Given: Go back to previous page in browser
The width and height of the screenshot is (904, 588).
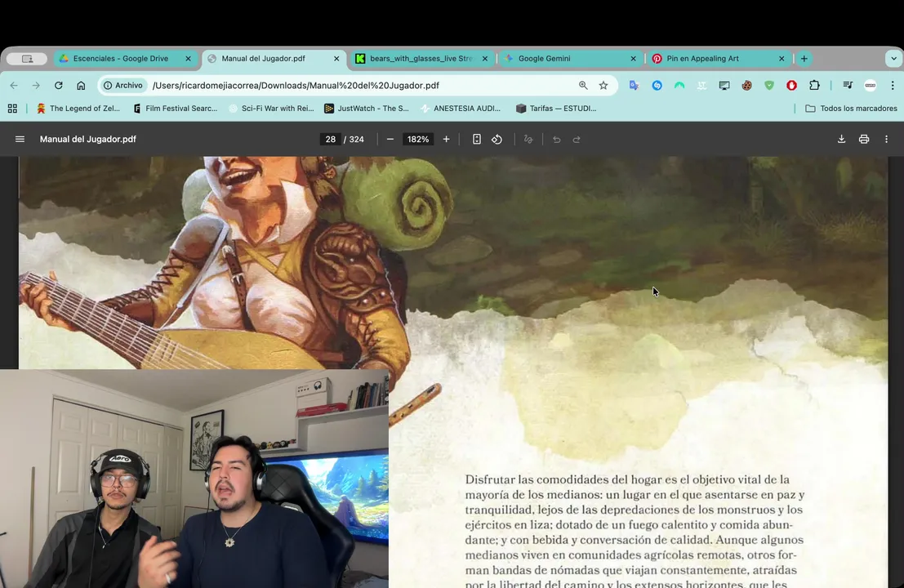Looking at the screenshot, I should click(x=14, y=85).
